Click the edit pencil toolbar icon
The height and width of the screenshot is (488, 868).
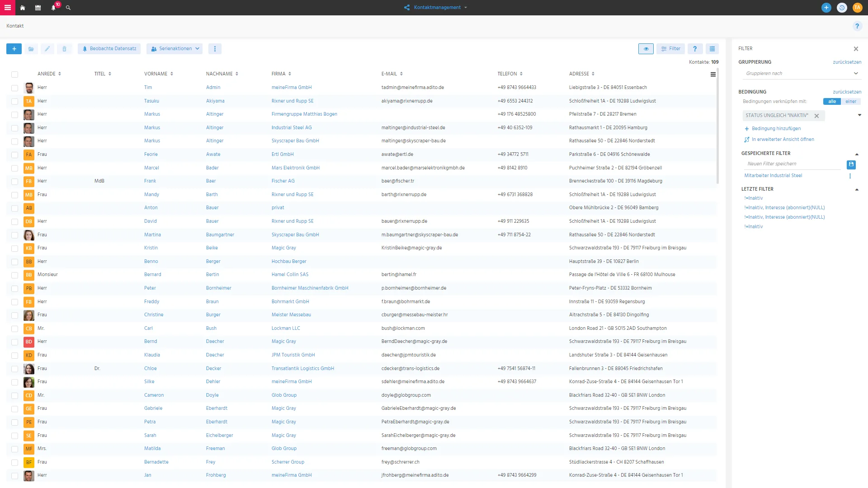(x=47, y=49)
